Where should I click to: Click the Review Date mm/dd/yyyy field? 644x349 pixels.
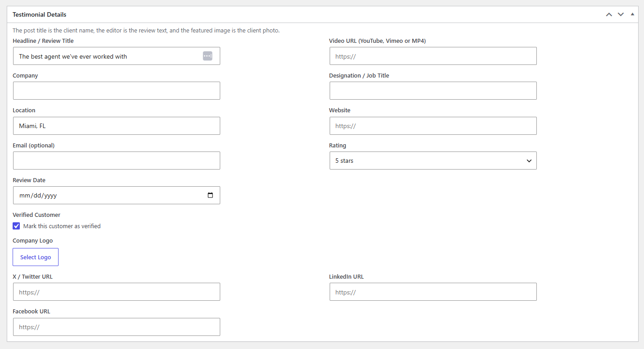click(x=117, y=195)
